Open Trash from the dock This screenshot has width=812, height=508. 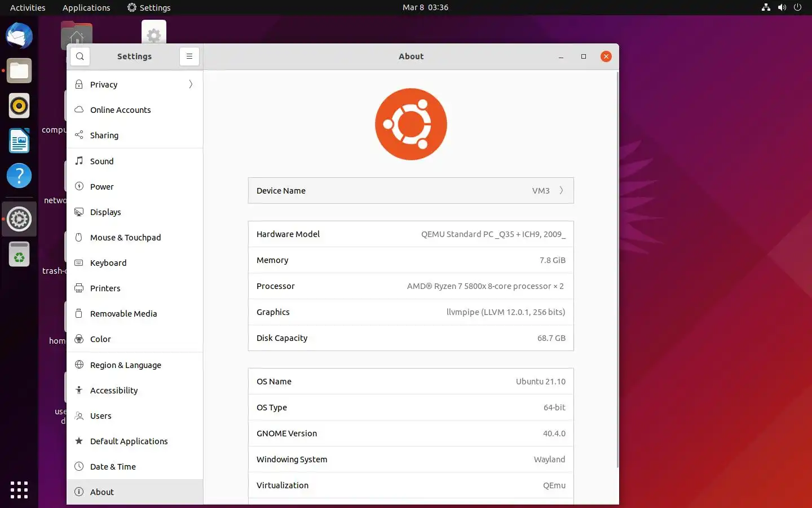(x=19, y=254)
